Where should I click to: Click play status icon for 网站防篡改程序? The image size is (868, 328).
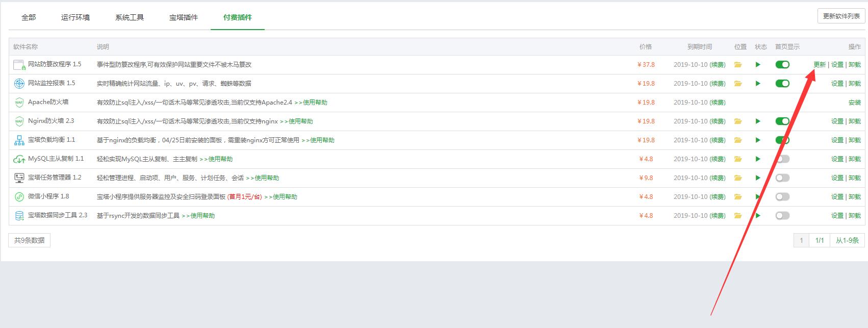click(758, 65)
